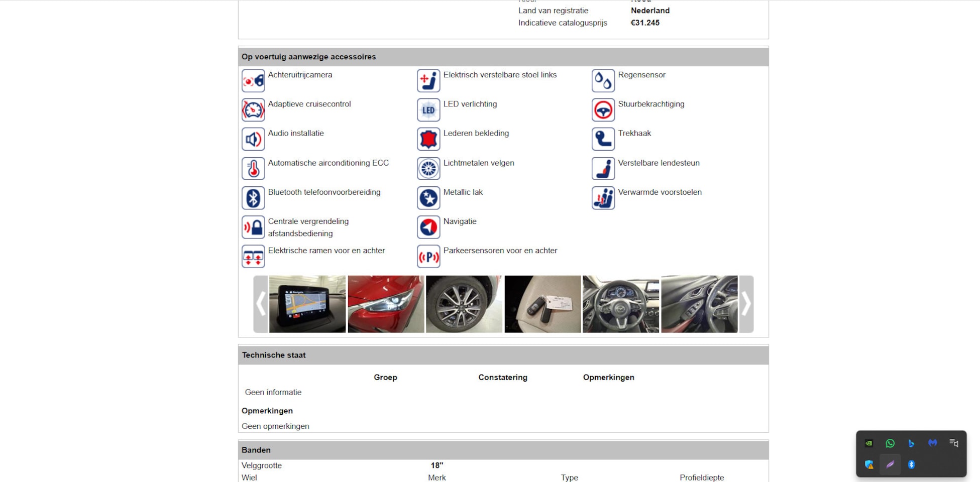
Task: Open the navigation screen photo thumbnail
Action: (x=307, y=304)
